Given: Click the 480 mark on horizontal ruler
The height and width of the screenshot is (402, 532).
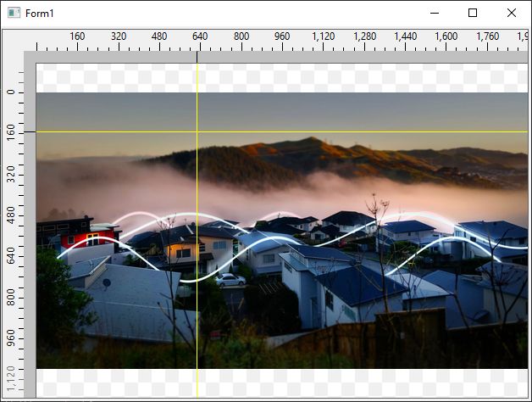Looking at the screenshot, I should [x=159, y=36].
